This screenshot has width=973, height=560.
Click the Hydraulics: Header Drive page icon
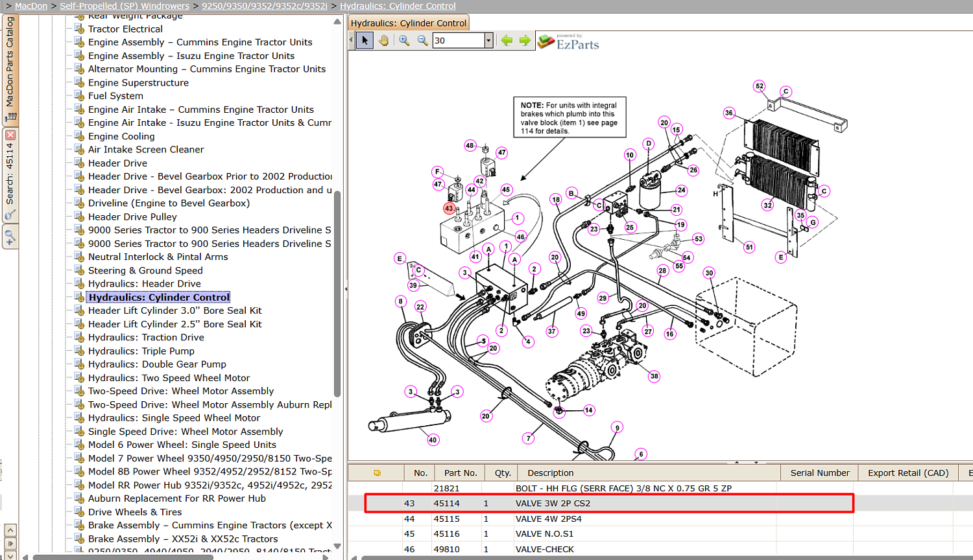click(79, 283)
